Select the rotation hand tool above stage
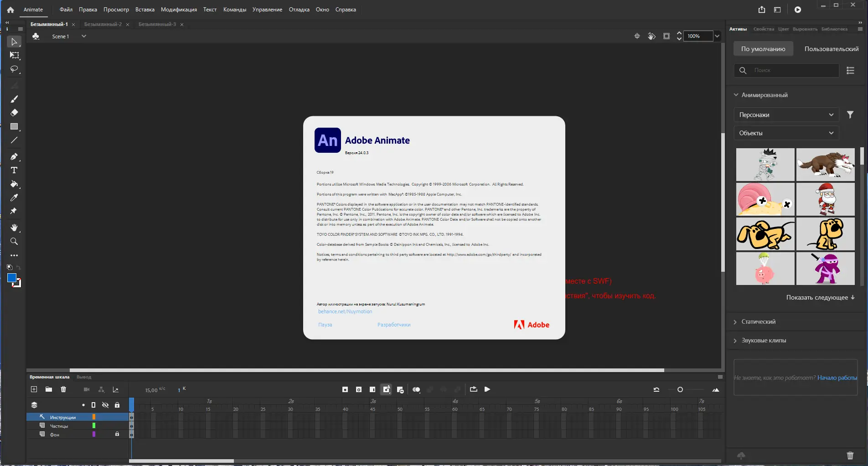 652,36
